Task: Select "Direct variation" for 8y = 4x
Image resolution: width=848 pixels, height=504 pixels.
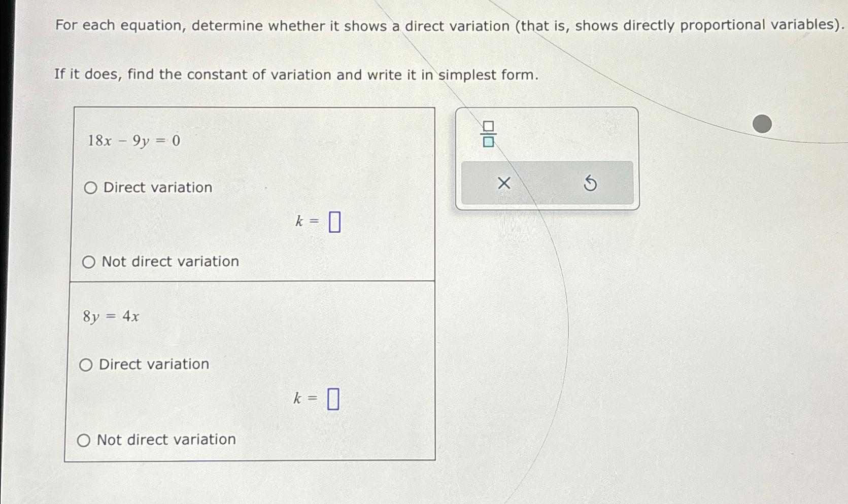Action: point(86,364)
